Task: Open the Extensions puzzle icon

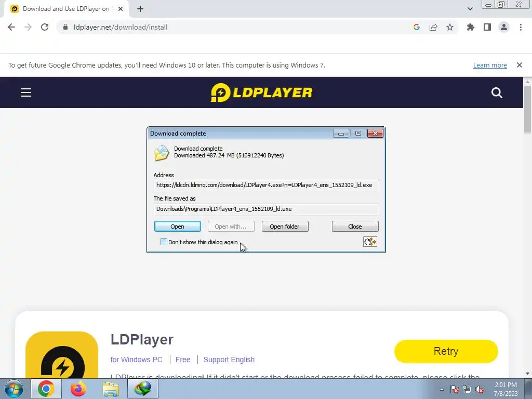Action: click(x=471, y=27)
